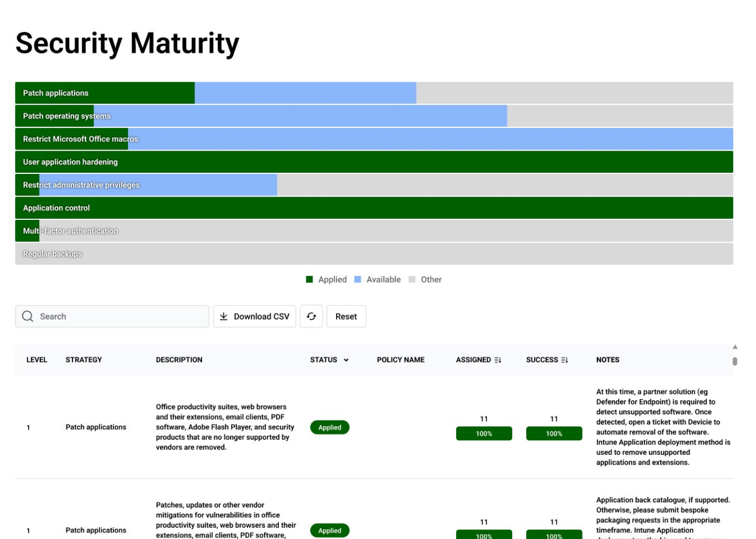Select the Multi-factor authentication bar
This screenshot has width=756, height=539.
click(x=374, y=231)
